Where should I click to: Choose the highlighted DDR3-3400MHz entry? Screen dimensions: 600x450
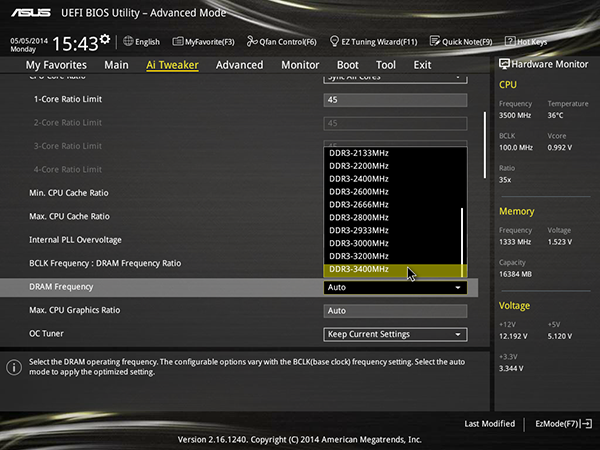point(395,270)
